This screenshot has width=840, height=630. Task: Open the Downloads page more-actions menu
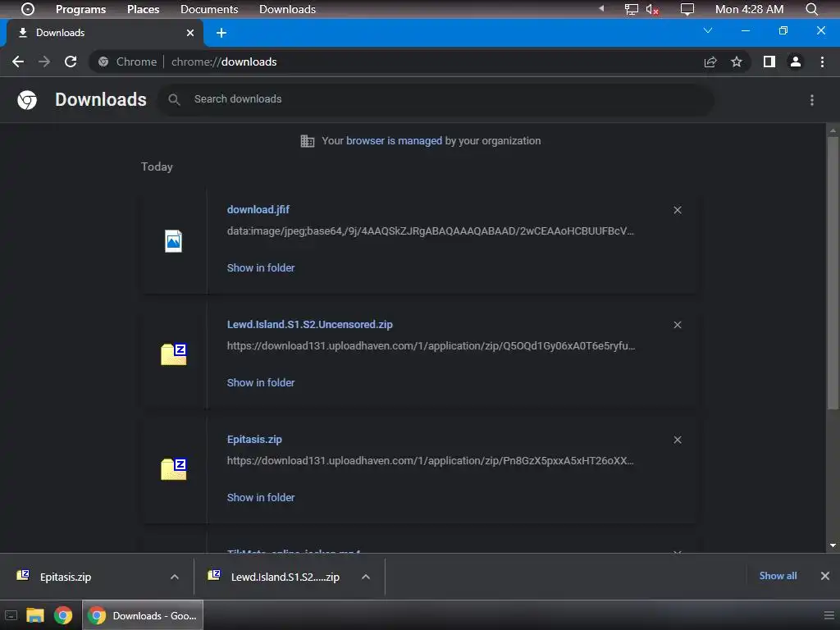[x=812, y=100]
